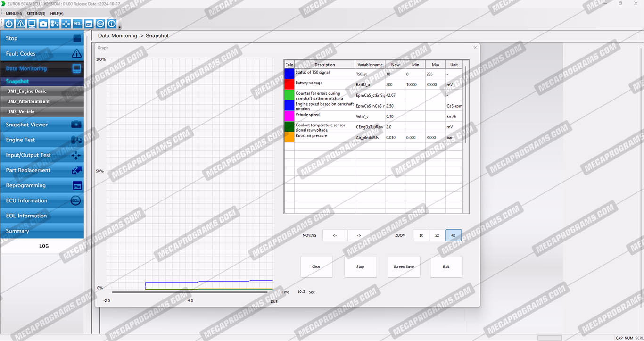644x341 pixels.
Task: Click the monitor icon in the toolbar
Action: point(32,24)
